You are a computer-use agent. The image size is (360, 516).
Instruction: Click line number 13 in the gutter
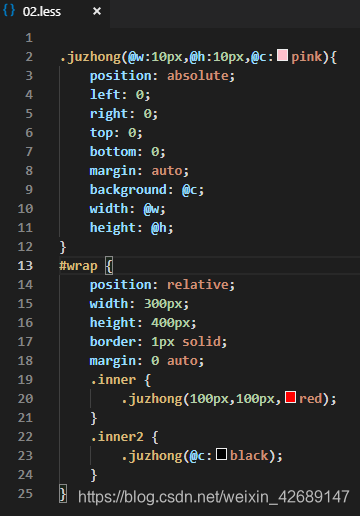[x=25, y=266]
